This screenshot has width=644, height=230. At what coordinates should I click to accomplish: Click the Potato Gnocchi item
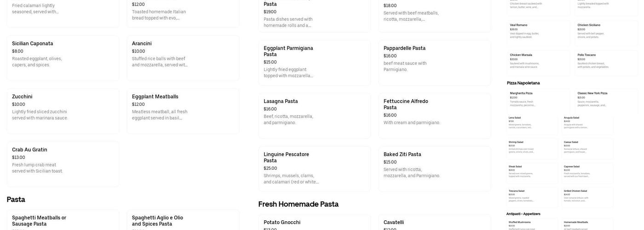click(x=314, y=223)
